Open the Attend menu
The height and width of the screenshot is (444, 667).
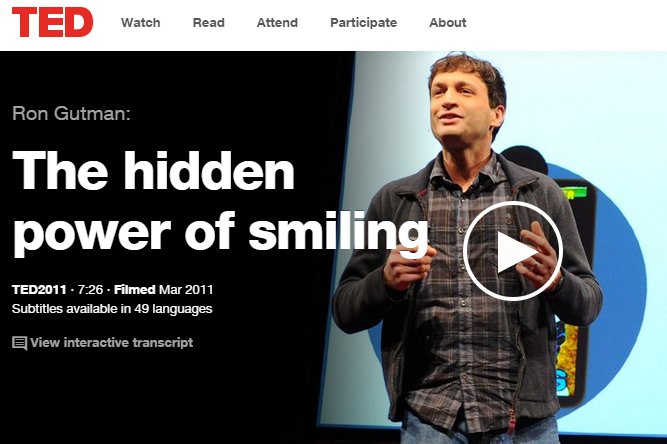[x=277, y=23]
